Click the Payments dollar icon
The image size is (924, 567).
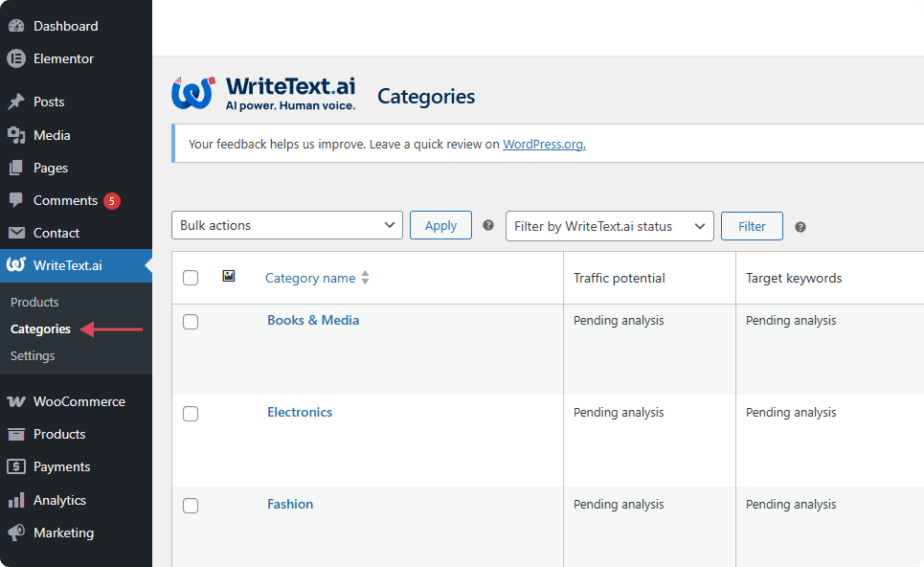[x=16, y=466]
